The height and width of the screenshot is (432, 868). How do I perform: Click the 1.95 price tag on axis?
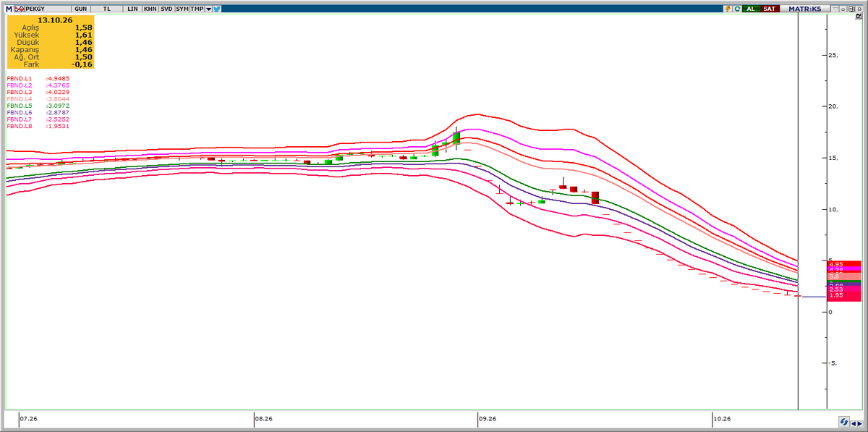pos(843,295)
